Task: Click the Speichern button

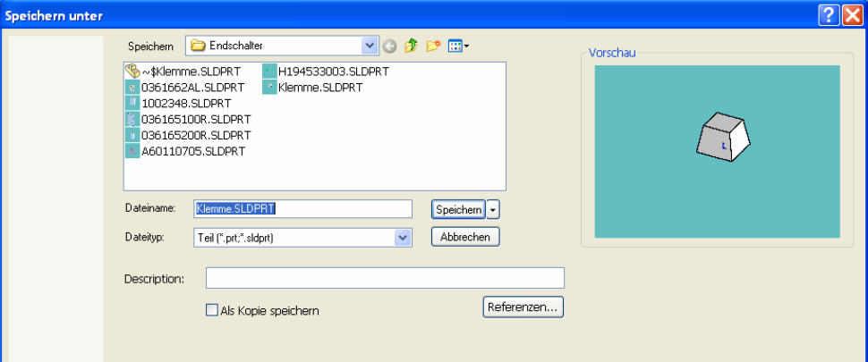Action: (458, 210)
